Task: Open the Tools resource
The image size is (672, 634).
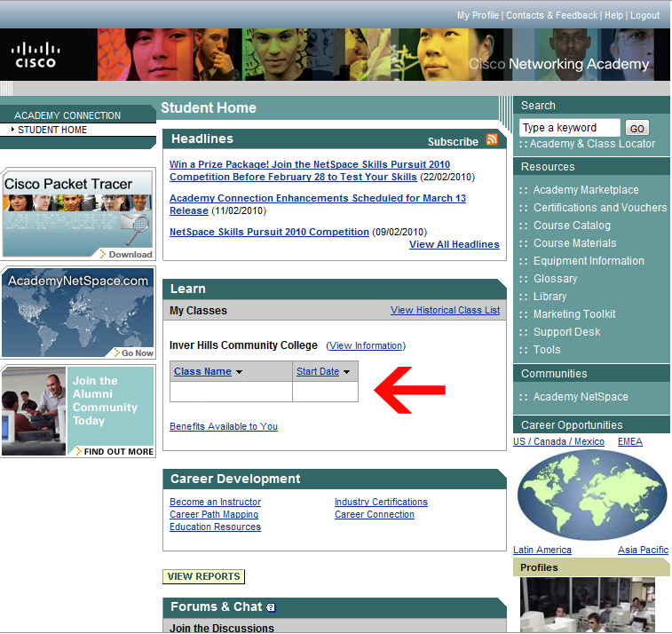Action: pyautogui.click(x=547, y=350)
